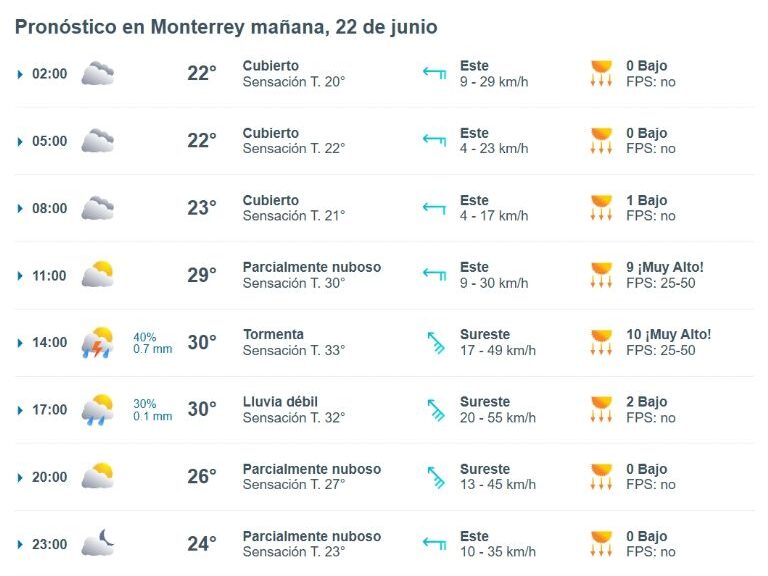This screenshot has height=576, width=768.
Task: Click the light rain icon at 17:00
Action: click(97, 409)
